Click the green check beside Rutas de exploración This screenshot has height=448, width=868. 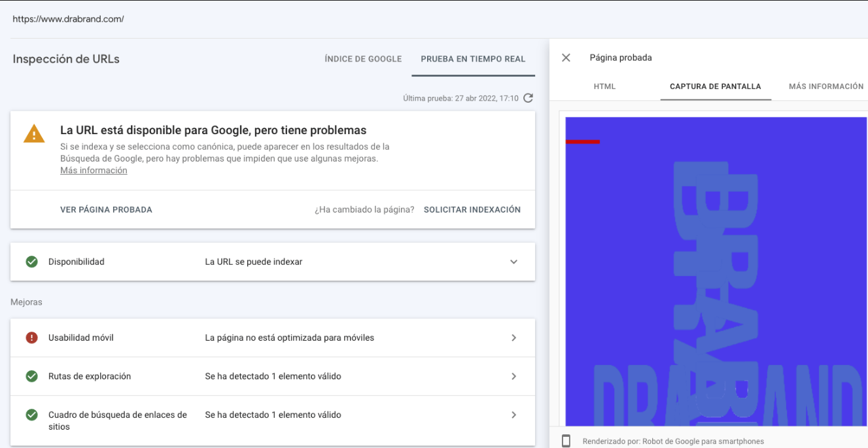pos(31,376)
